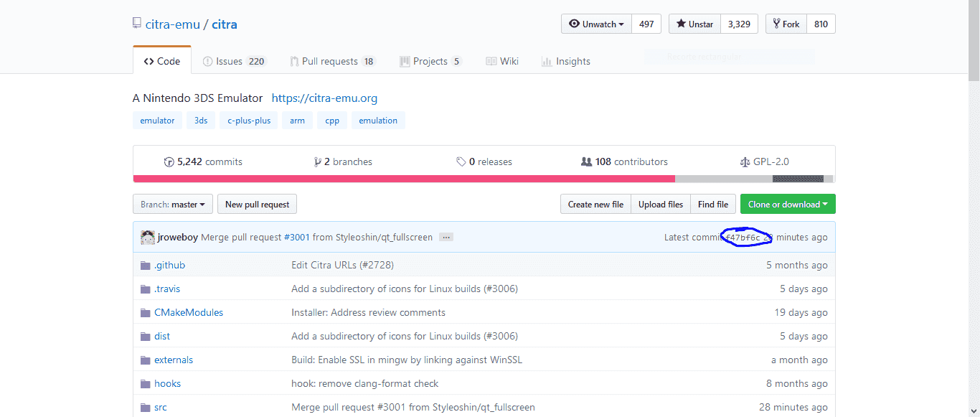The image size is (980, 417).
Task: Click the jroweboy avatar thumbnail
Action: click(x=148, y=238)
